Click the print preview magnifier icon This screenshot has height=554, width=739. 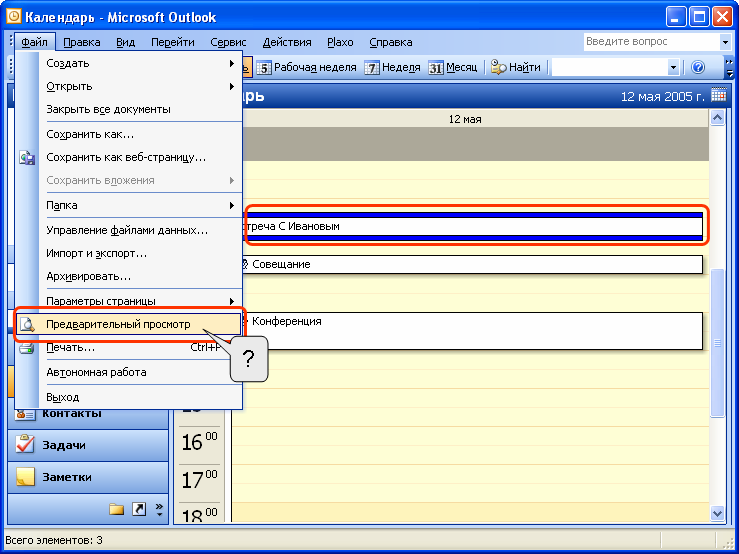[27, 324]
